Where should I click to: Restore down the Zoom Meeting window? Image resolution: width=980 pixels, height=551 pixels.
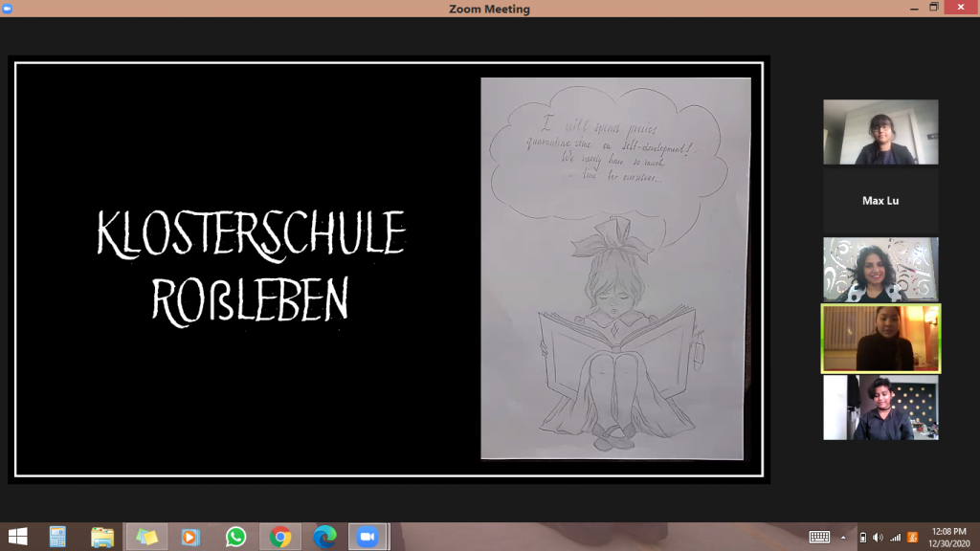point(934,8)
